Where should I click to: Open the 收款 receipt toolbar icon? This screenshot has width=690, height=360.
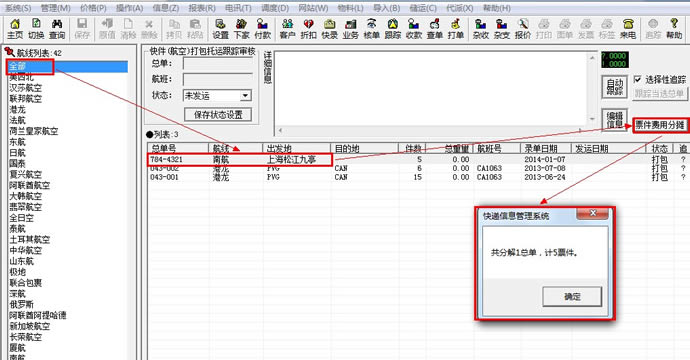[x=414, y=29]
